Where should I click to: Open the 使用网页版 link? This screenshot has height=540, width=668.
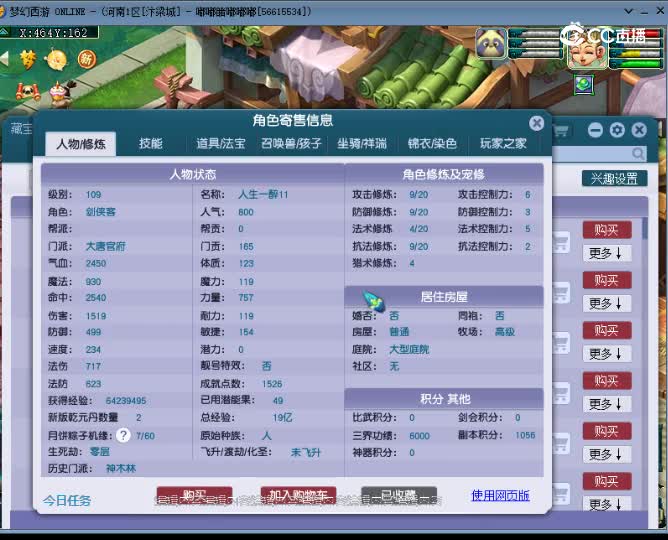(501, 495)
